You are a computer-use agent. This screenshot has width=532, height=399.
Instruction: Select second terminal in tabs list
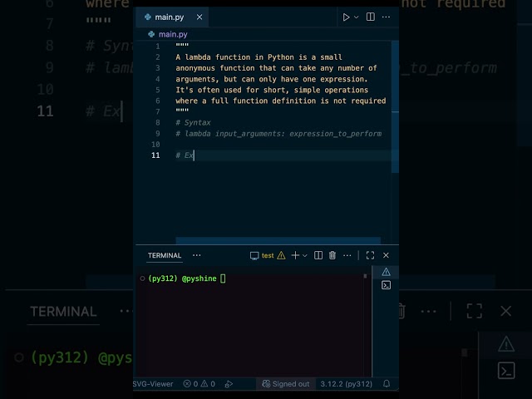(386, 285)
